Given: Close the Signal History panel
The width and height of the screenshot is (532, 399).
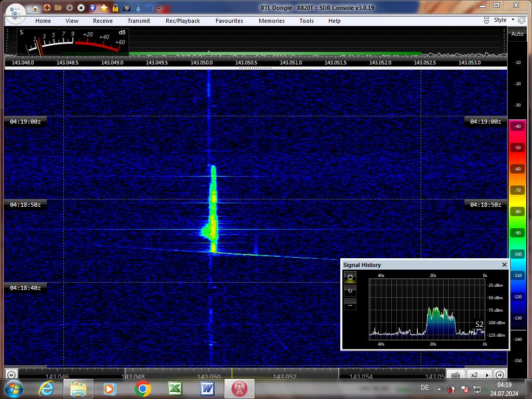Looking at the screenshot, I should pyautogui.click(x=504, y=264).
